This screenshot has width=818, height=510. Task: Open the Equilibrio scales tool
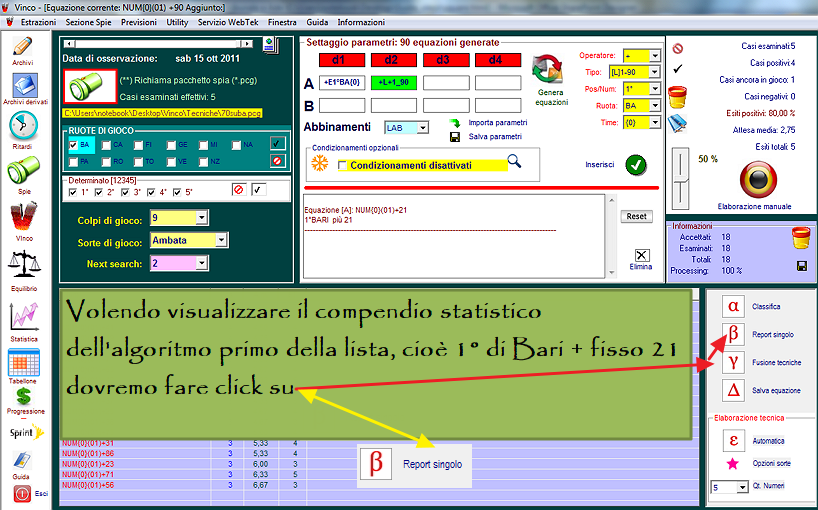[x=23, y=266]
